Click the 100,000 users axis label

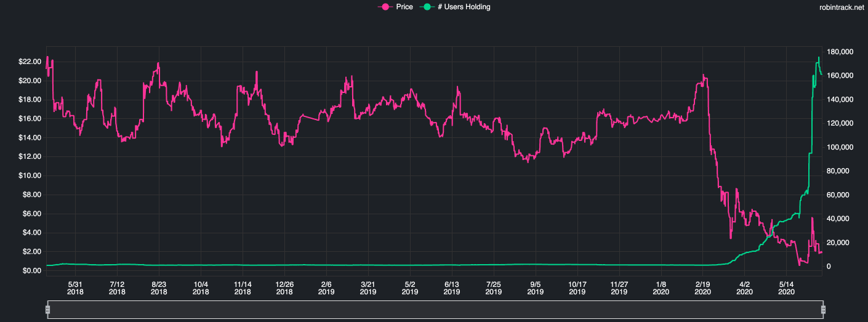click(x=840, y=148)
